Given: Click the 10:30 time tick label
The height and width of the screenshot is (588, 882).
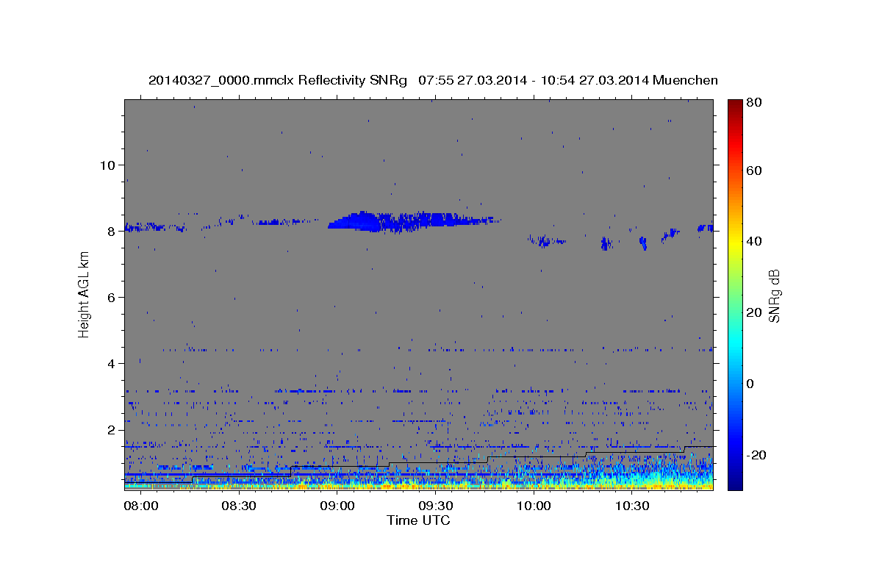Looking at the screenshot, I should (x=632, y=506).
